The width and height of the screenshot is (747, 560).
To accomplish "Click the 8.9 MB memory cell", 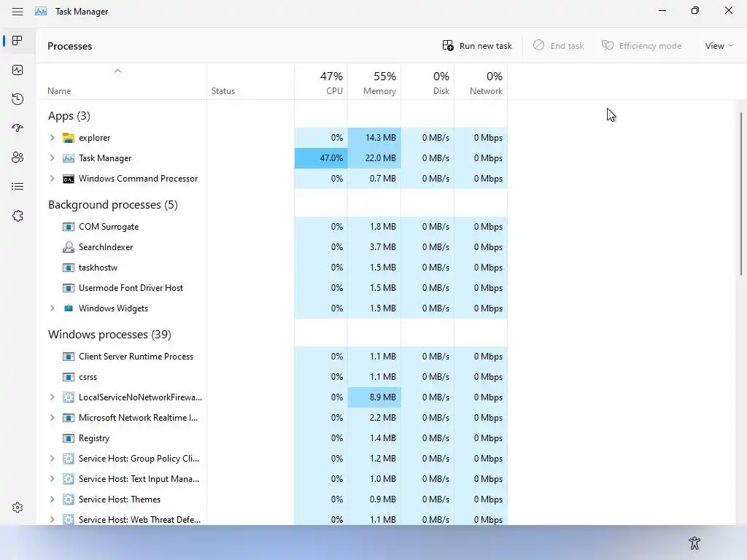I will (x=374, y=397).
